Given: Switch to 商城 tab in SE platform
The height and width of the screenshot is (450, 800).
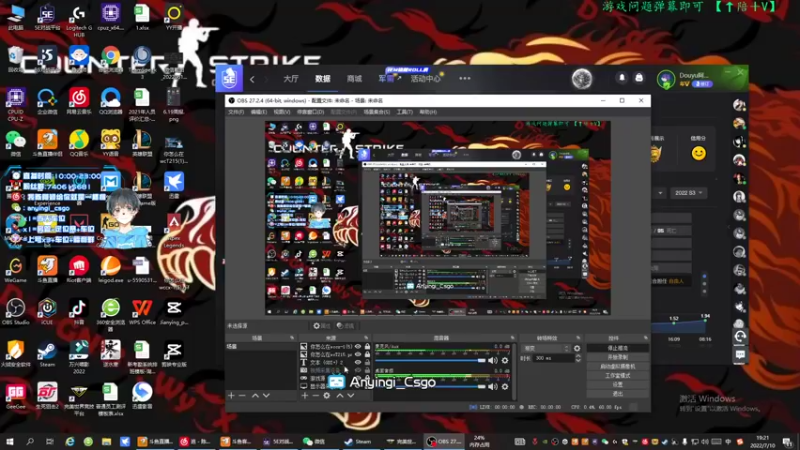Looking at the screenshot, I should [x=354, y=79].
